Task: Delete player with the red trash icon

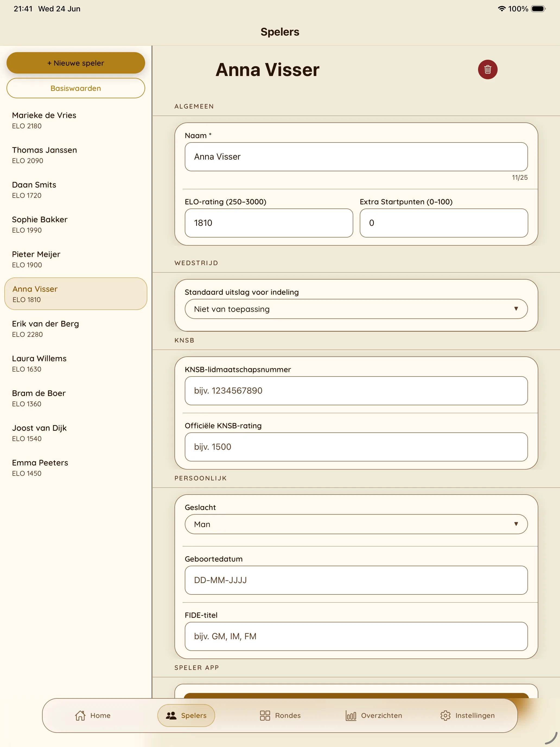Action: (x=488, y=69)
